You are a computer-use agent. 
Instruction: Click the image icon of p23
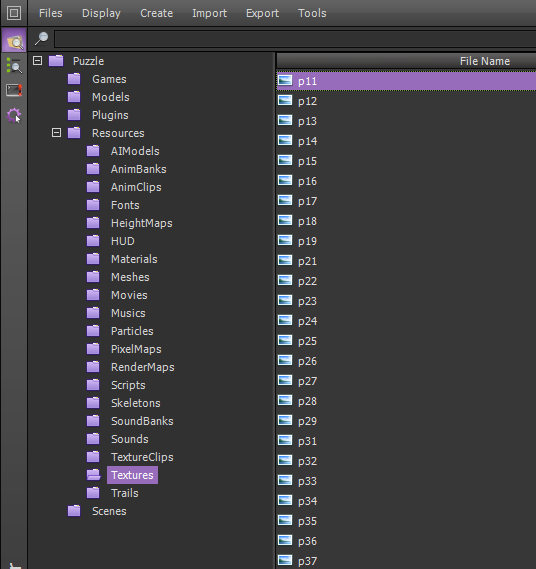pyautogui.click(x=285, y=300)
